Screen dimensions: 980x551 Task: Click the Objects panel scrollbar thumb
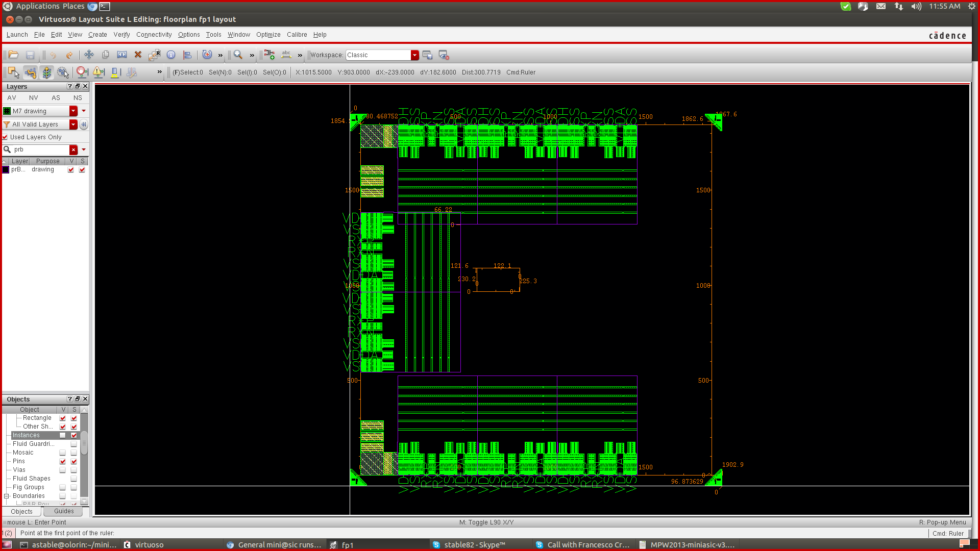pos(84,443)
